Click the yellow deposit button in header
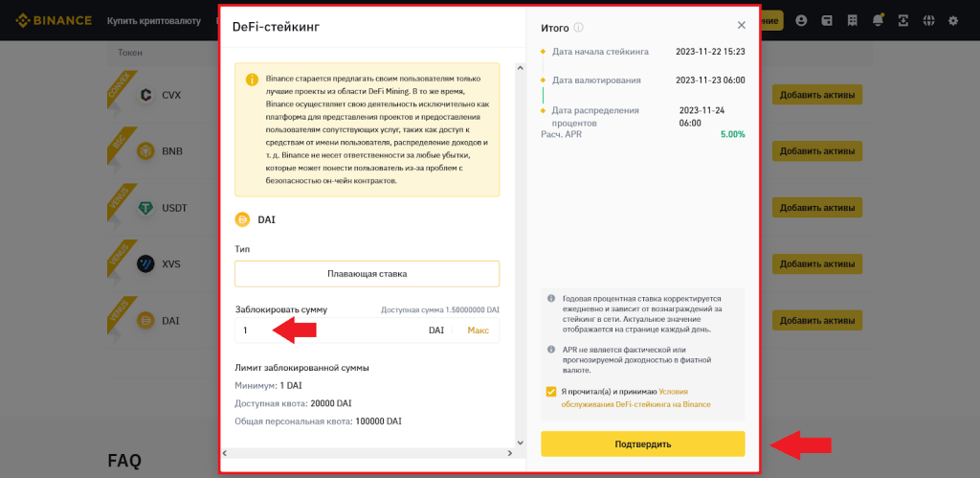This screenshot has height=478, width=980. pyautogui.click(x=771, y=20)
